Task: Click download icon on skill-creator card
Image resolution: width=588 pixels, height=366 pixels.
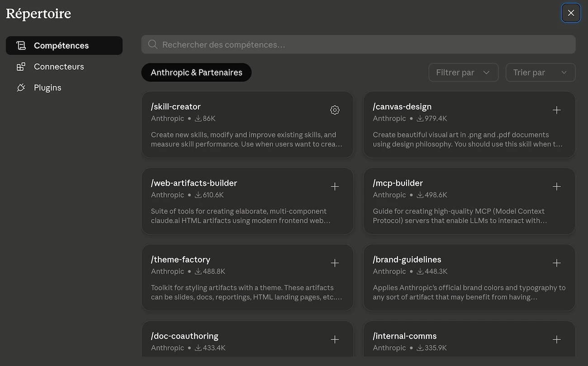Action: click(x=198, y=119)
